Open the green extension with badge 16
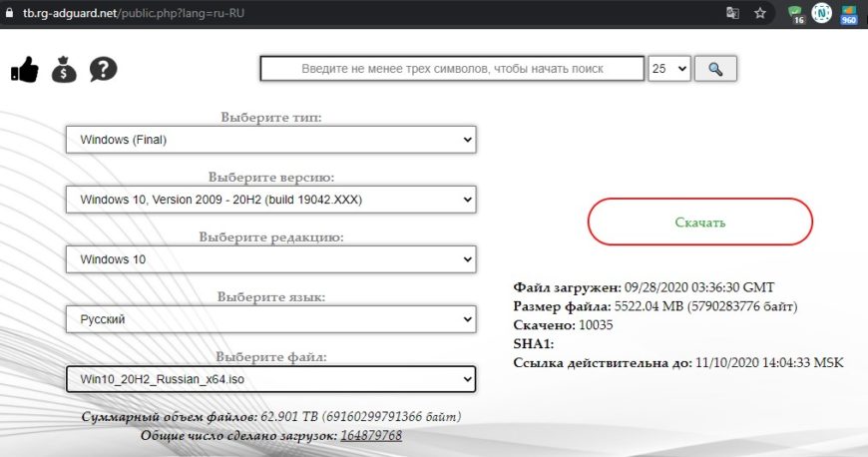868x457 pixels. point(796,14)
